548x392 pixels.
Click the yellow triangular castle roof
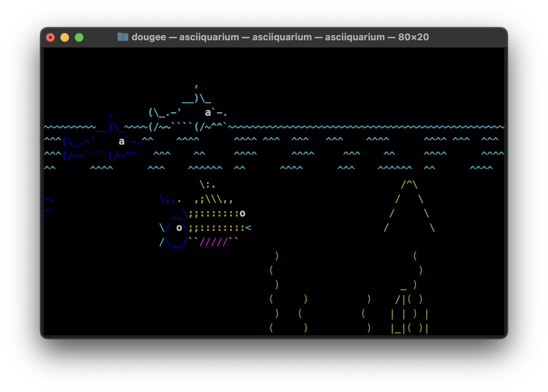[409, 206]
